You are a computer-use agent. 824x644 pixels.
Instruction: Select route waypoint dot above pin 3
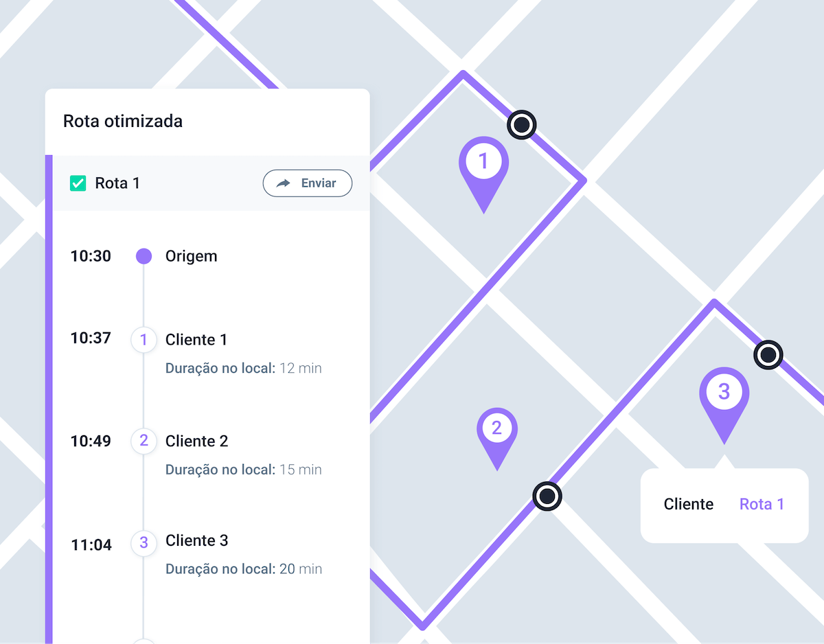[x=768, y=355]
